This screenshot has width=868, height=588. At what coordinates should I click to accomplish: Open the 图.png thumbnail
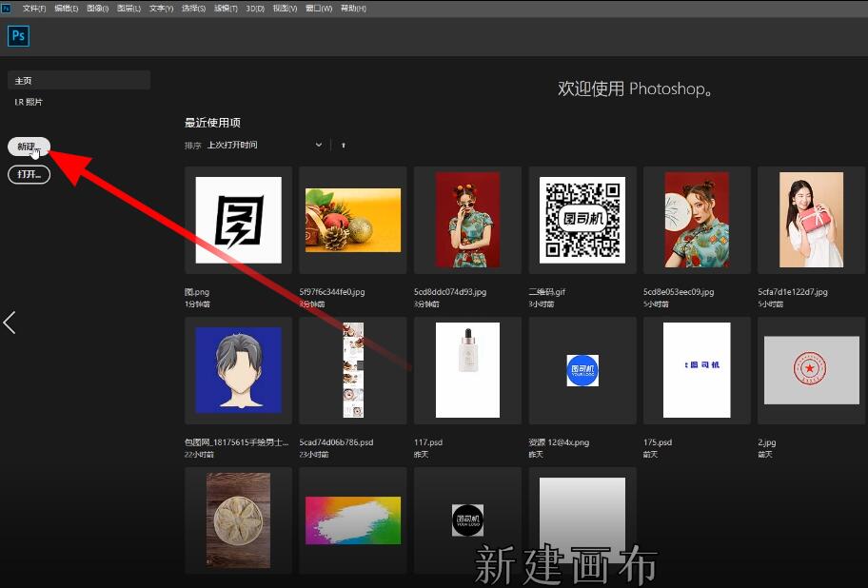[238, 220]
